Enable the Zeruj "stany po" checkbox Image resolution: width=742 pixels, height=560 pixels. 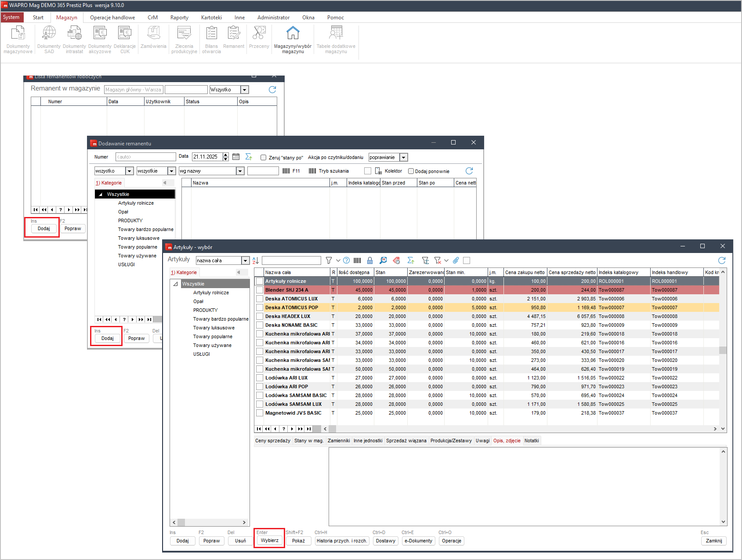point(264,157)
